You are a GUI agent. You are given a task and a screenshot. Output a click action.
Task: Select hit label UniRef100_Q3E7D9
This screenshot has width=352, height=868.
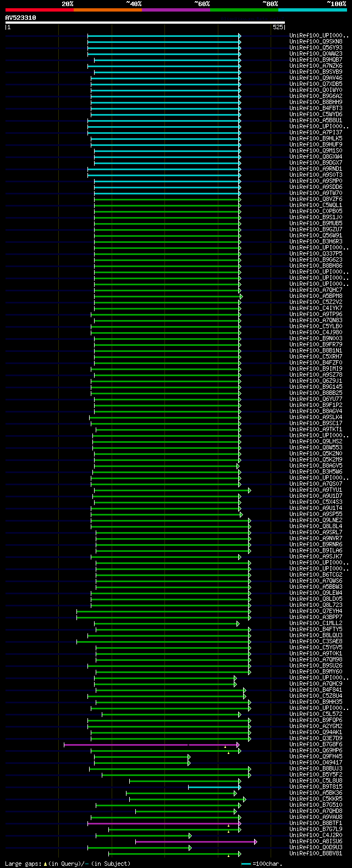pyautogui.click(x=316, y=738)
